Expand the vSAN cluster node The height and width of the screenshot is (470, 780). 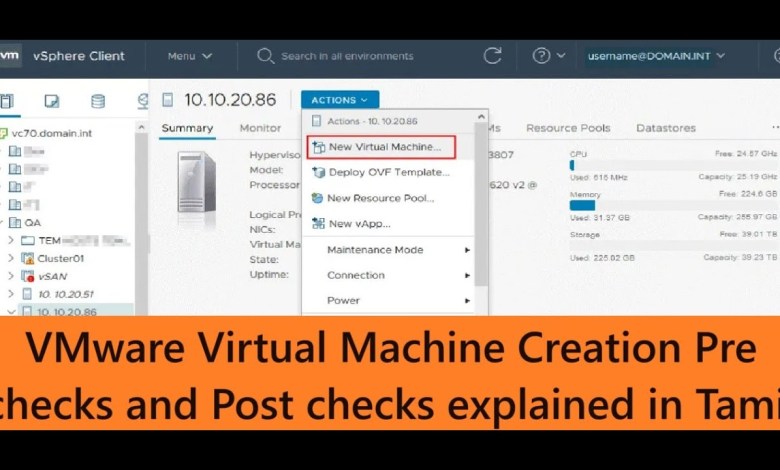[10, 277]
